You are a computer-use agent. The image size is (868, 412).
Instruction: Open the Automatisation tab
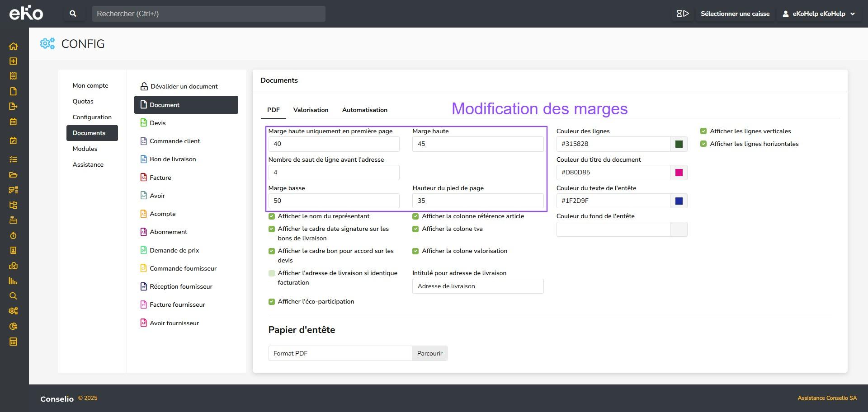pos(364,110)
